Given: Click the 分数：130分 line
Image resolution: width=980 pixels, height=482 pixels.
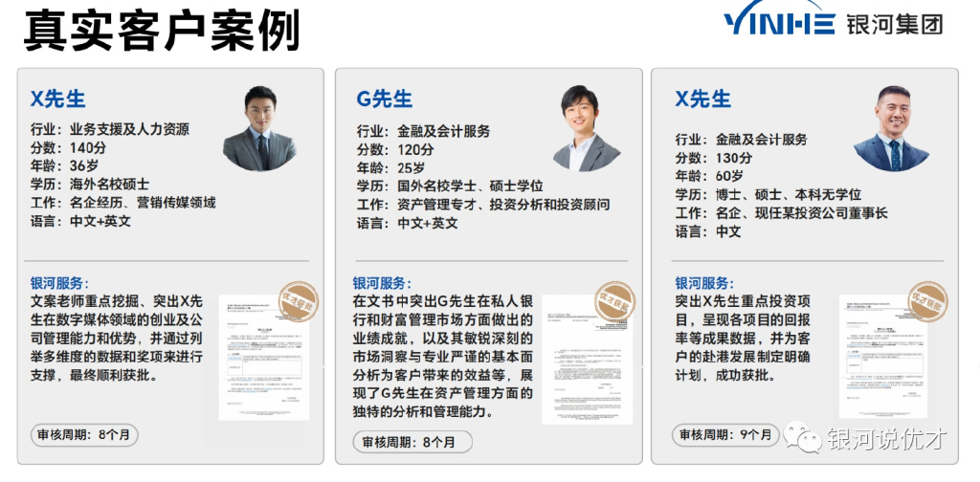Looking at the screenshot, I should tap(714, 158).
